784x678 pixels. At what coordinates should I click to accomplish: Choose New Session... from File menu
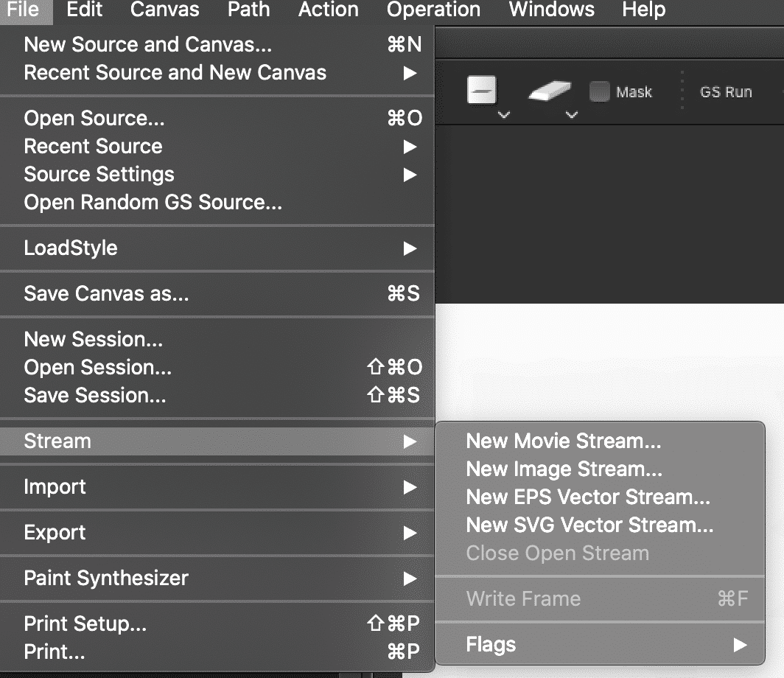[217, 340]
